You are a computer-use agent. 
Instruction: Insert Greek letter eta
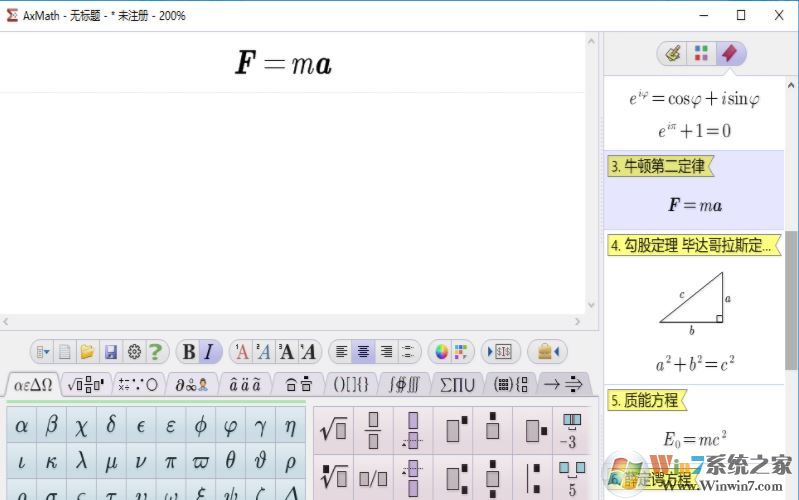[290, 425]
